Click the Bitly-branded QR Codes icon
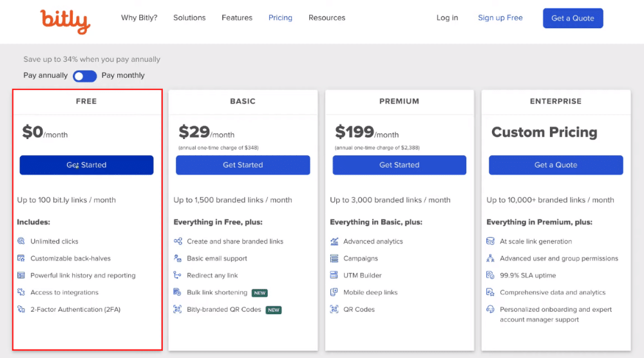The image size is (644, 358). (178, 309)
